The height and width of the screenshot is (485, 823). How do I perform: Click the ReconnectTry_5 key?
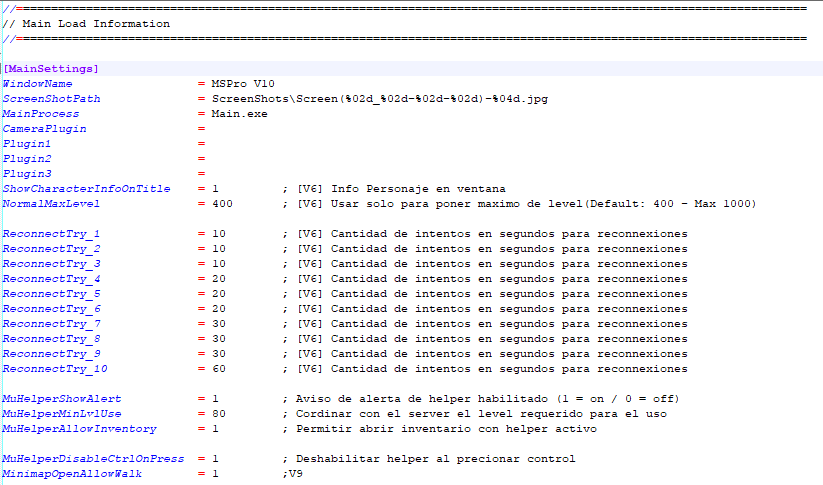pyautogui.click(x=52, y=294)
